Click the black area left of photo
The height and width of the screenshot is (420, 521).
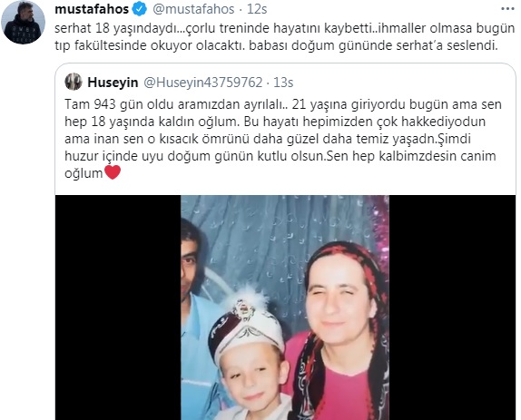pos(118,308)
